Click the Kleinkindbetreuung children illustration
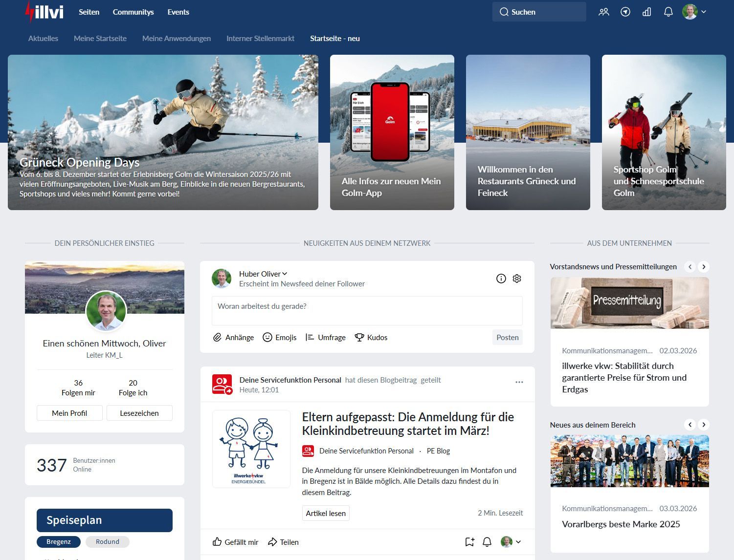Image resolution: width=734 pixels, height=560 pixels. point(251,449)
